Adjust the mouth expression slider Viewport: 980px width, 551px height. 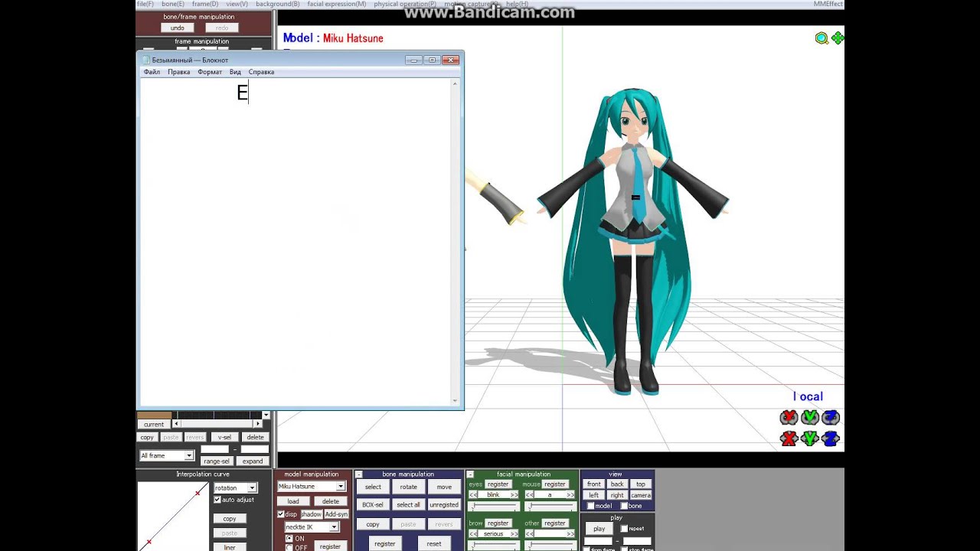tap(550, 507)
